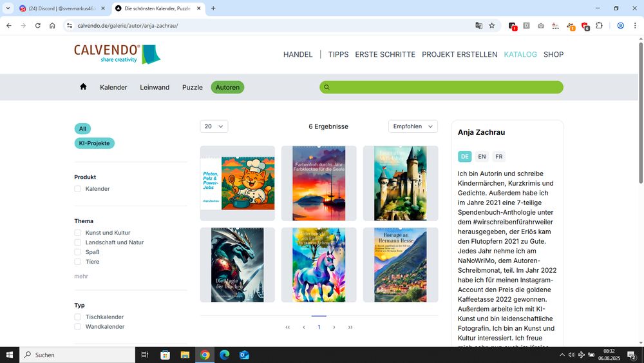This screenshot has height=363, width=644.
Task: Open Task View on taskbar
Action: click(144, 355)
